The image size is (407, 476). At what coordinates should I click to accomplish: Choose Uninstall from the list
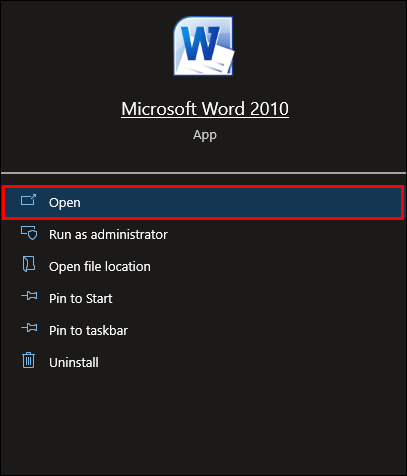click(x=74, y=362)
